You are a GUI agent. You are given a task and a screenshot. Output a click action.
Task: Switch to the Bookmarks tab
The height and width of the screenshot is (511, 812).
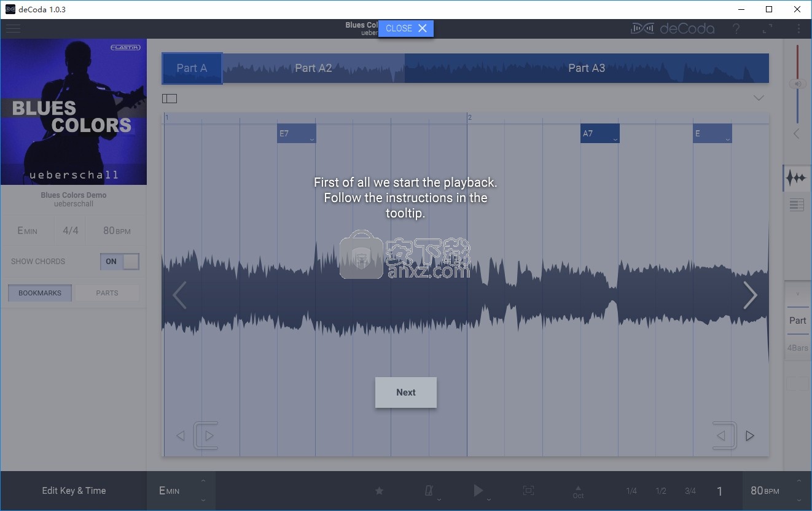40,293
